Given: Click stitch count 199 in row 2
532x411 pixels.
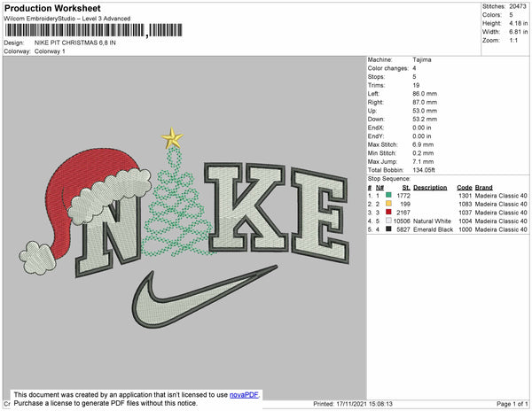Looking at the screenshot, I should coord(405,204).
